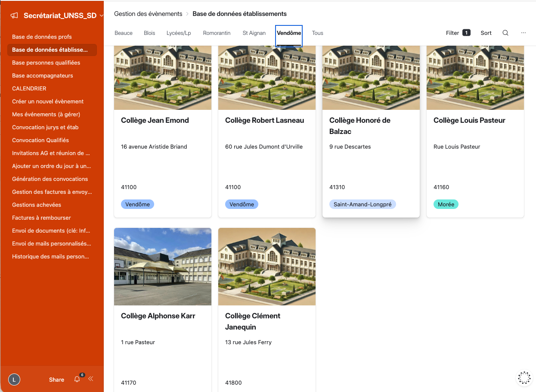Open the Filter options
The image size is (536, 392).
(458, 33)
